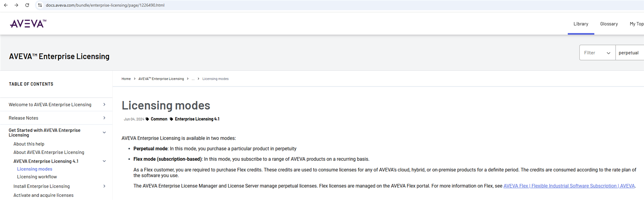Open About this help topic
The width and height of the screenshot is (644, 200).
pos(29,144)
